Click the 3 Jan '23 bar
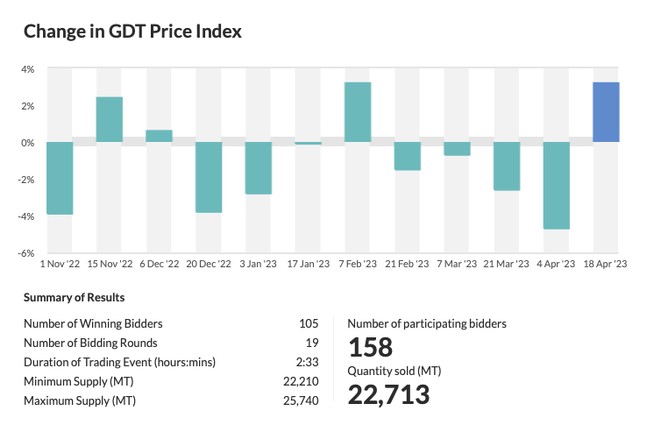Viewport: 668px width, 439px height. (x=258, y=168)
